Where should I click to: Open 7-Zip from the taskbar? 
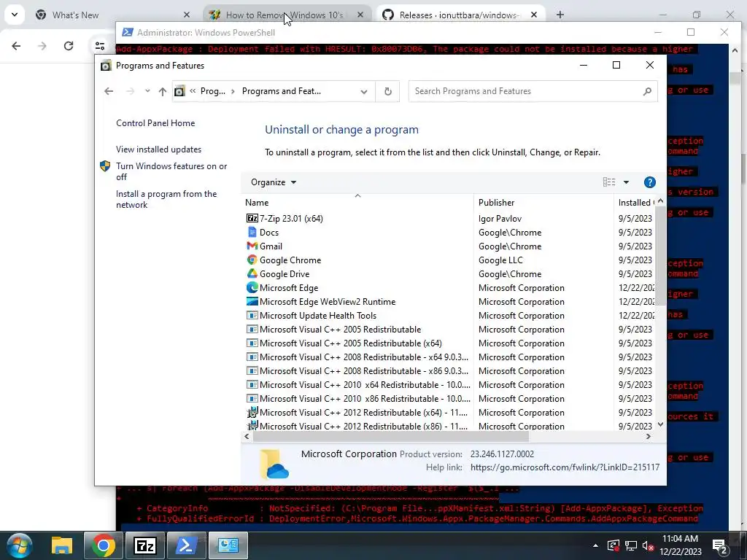point(145,545)
